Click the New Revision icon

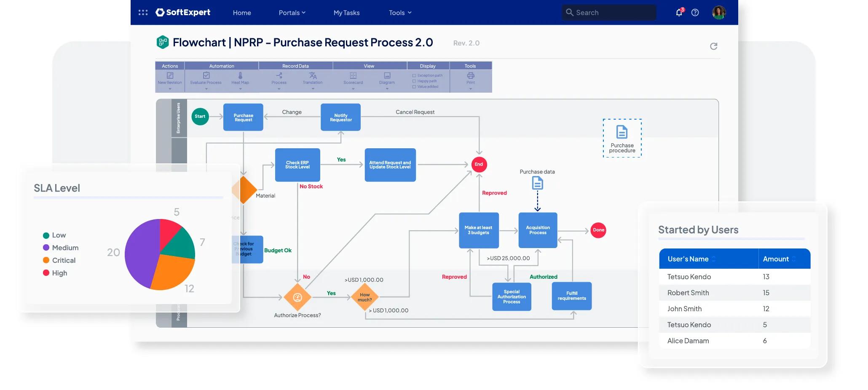click(x=170, y=76)
